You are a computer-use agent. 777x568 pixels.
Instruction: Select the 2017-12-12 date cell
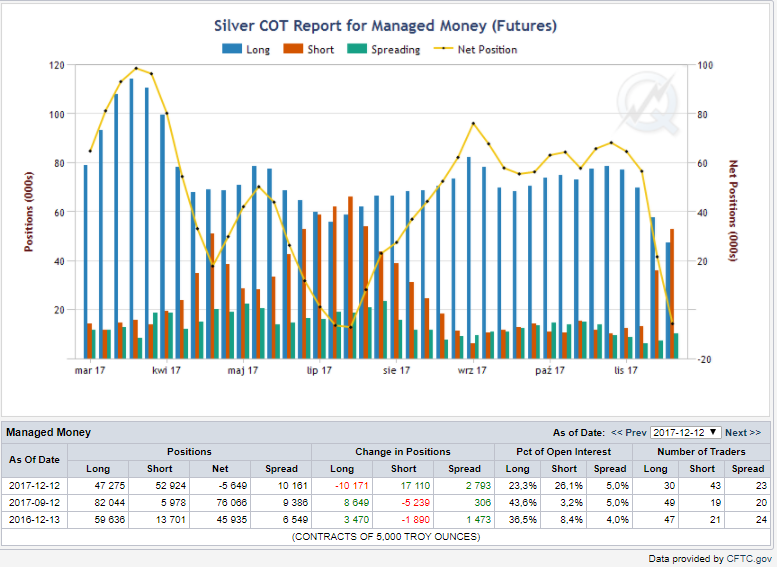tap(34, 486)
